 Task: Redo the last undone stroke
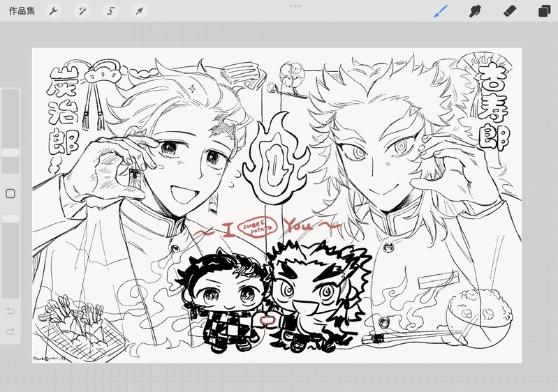pos(10,331)
